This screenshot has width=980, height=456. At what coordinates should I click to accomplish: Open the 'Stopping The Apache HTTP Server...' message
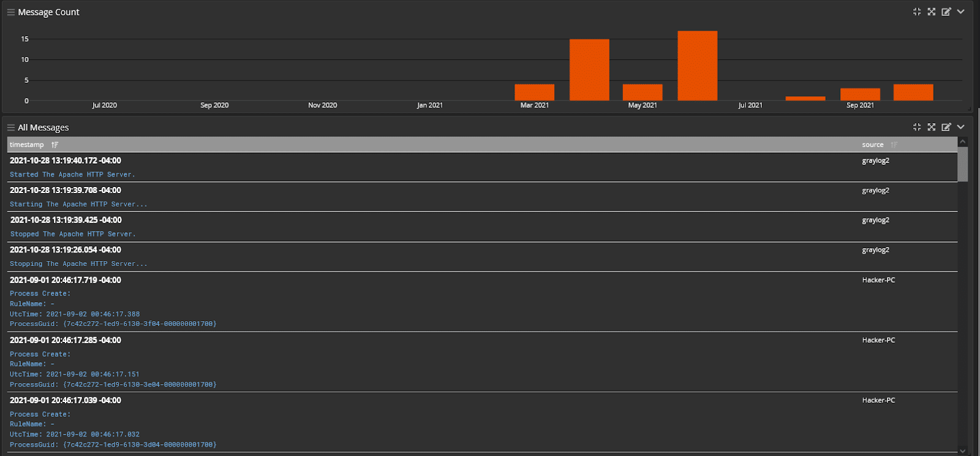(x=78, y=264)
